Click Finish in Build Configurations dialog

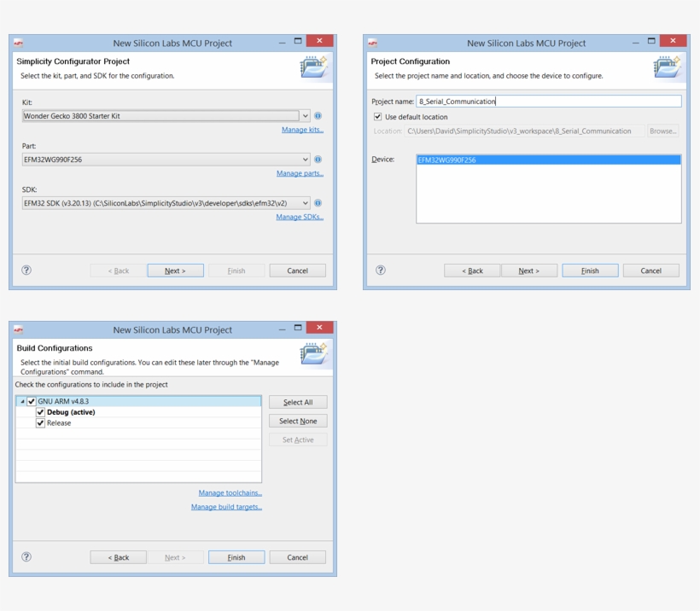pyautogui.click(x=236, y=557)
